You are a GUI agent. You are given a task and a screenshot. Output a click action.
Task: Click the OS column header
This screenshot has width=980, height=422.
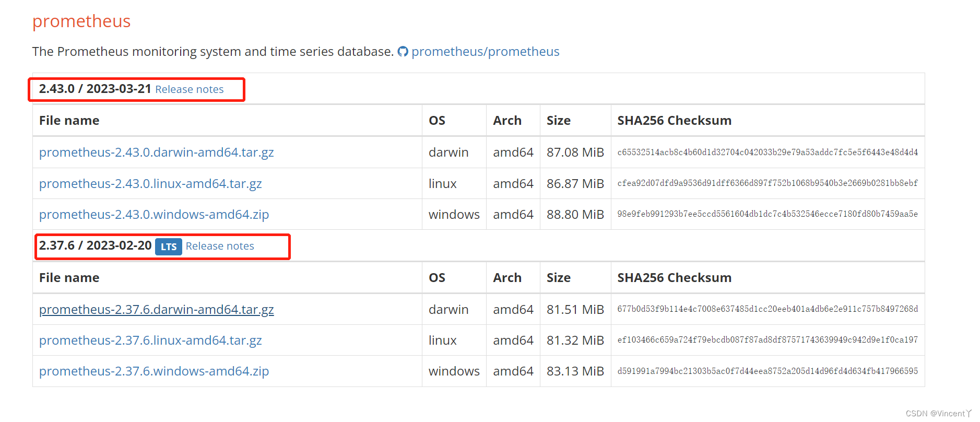click(437, 120)
